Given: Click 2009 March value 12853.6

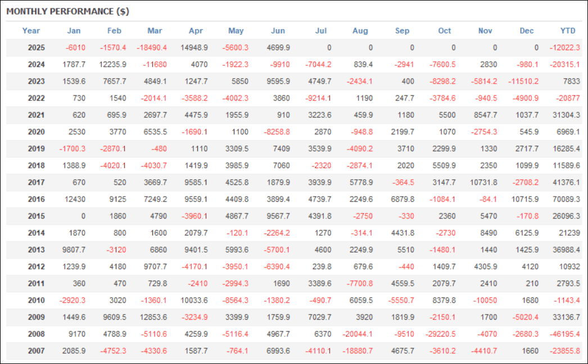Looking at the screenshot, I should click(x=153, y=317).
